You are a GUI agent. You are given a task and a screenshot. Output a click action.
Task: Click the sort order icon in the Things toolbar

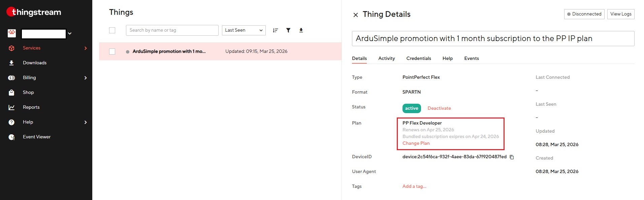point(275,30)
